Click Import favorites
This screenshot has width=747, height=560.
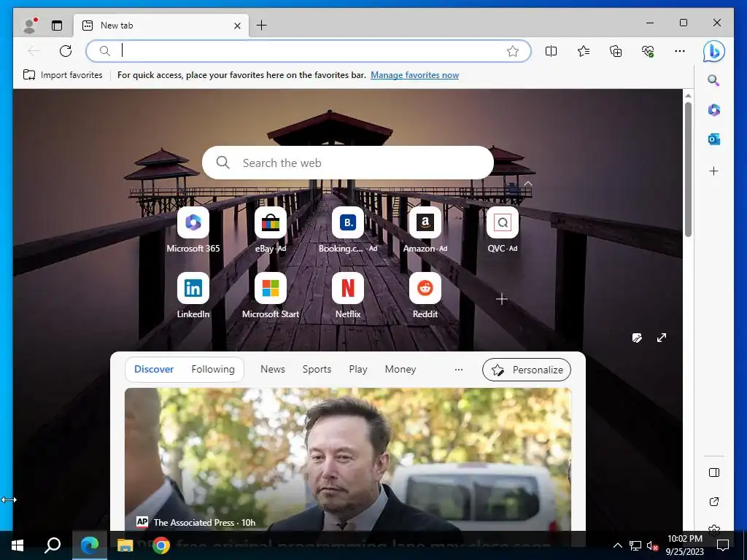click(63, 75)
